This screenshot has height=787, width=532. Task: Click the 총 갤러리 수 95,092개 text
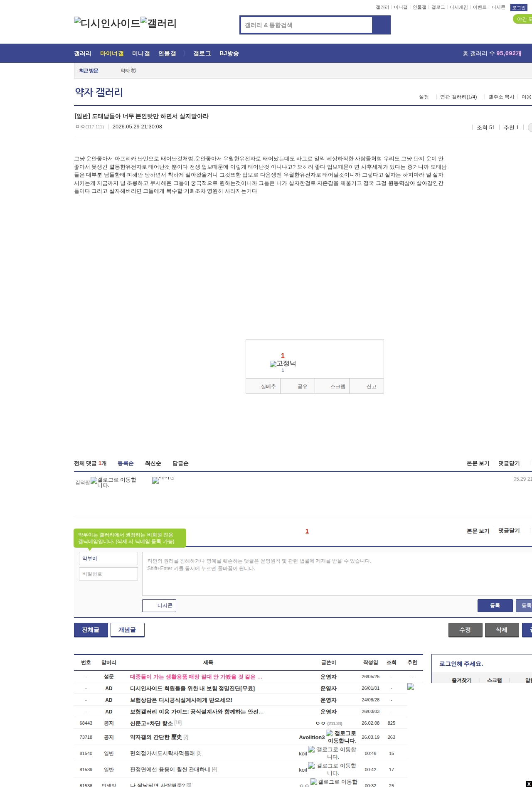[x=492, y=53]
